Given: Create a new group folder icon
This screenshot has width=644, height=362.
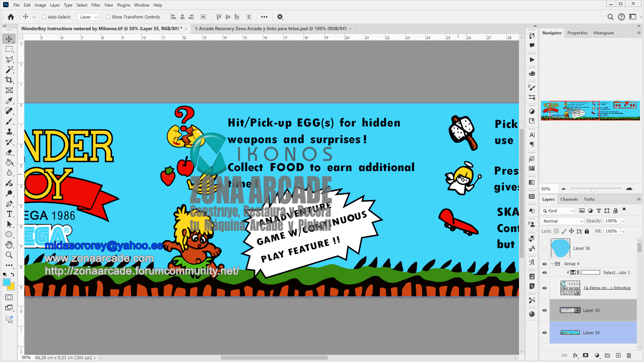Looking at the screenshot, I should click(x=607, y=355).
